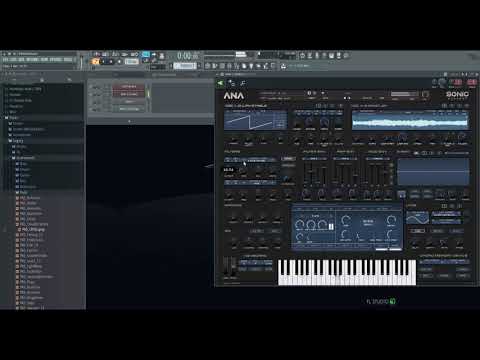Click the sample waveform display in oscillator 3
This screenshot has height=360, width=480.
click(410, 120)
